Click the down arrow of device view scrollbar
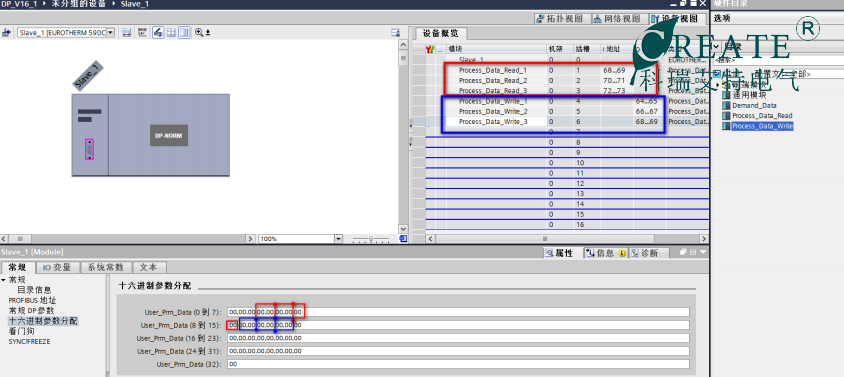 coord(403,229)
